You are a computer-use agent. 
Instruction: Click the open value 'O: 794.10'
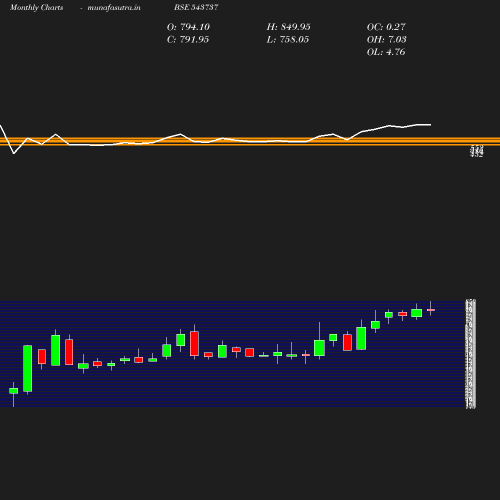tap(188, 27)
